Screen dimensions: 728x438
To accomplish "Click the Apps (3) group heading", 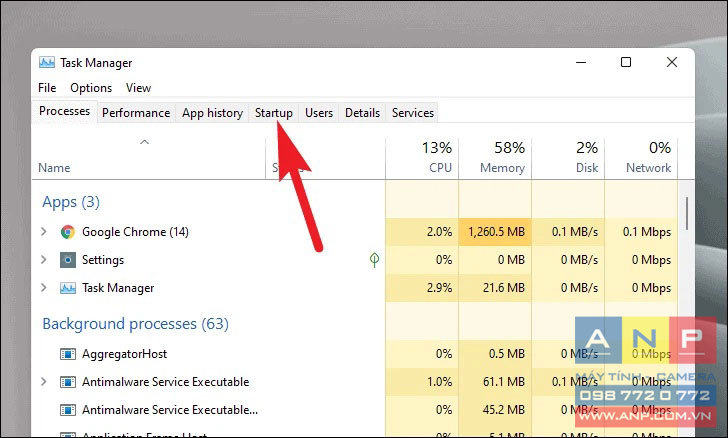I will (x=71, y=202).
